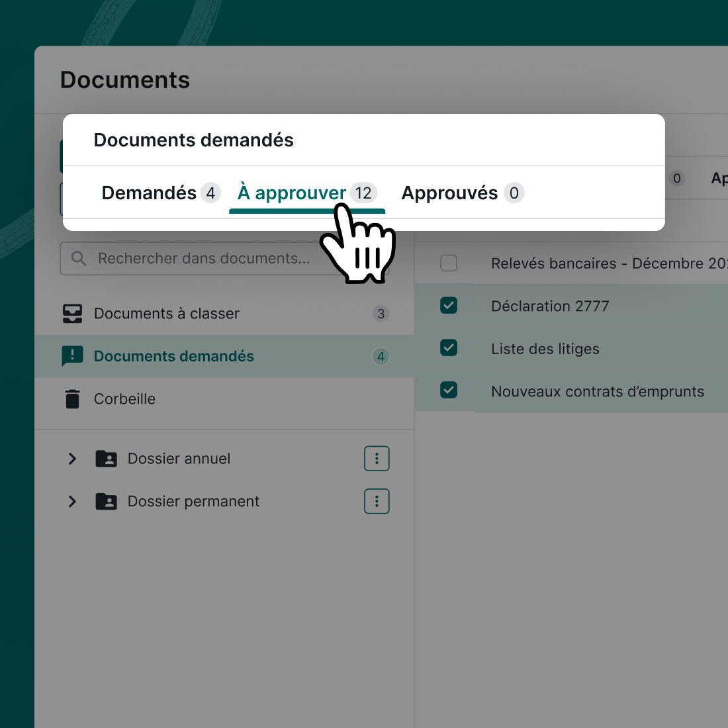Click the Dossier annuel folder icon
Image resolution: width=728 pixels, height=728 pixels.
point(107,459)
